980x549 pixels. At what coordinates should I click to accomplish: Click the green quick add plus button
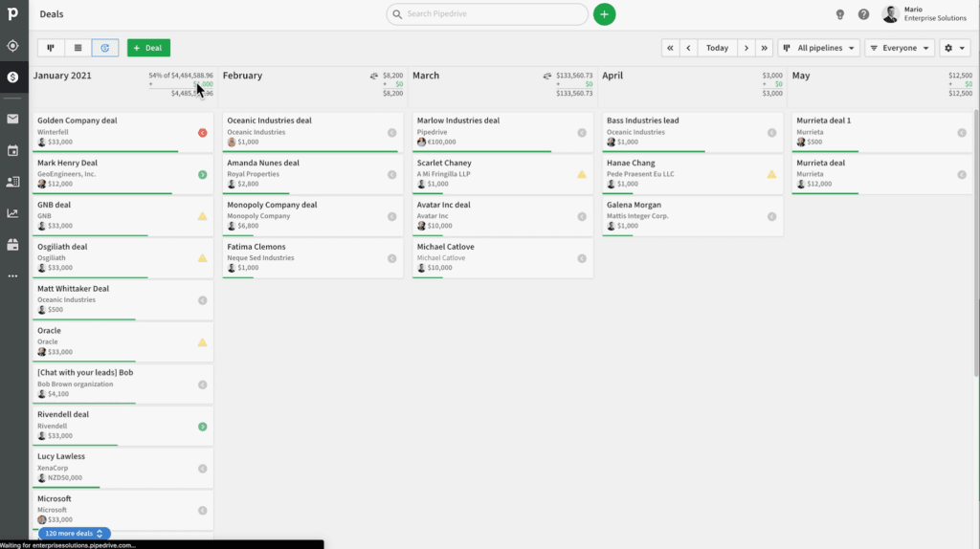click(604, 13)
